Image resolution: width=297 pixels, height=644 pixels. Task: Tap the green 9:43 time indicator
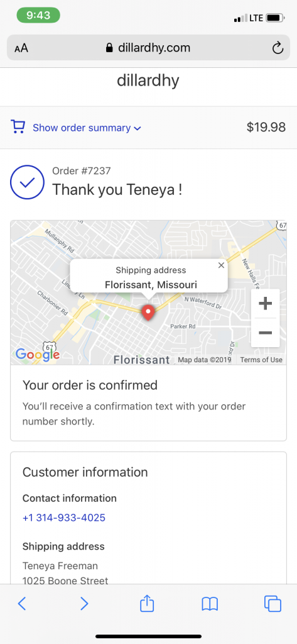38,15
